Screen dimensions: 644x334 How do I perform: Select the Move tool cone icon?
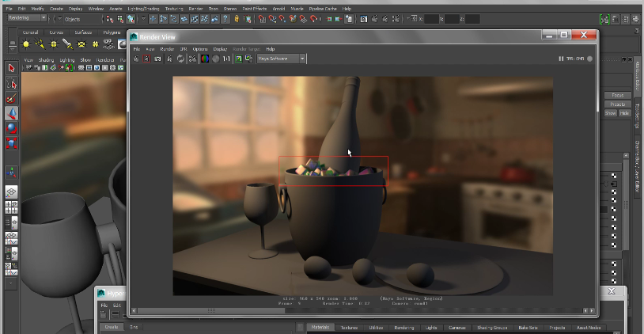click(12, 113)
